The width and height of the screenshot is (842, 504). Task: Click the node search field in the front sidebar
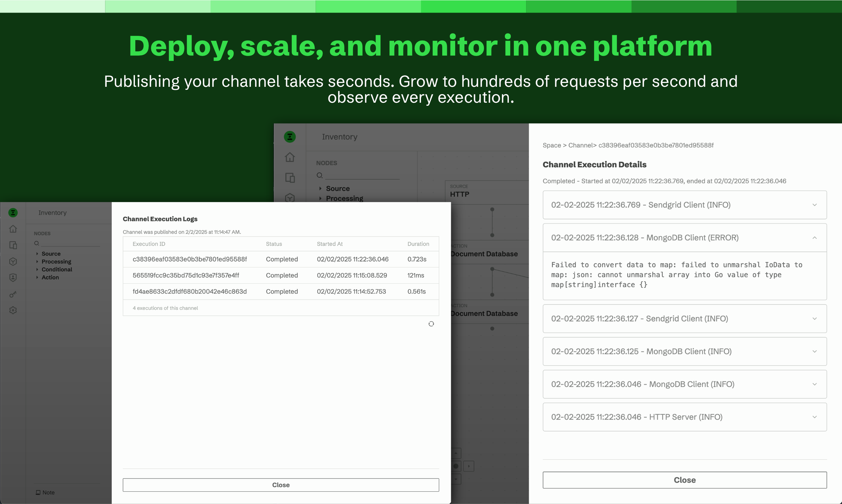(x=70, y=243)
